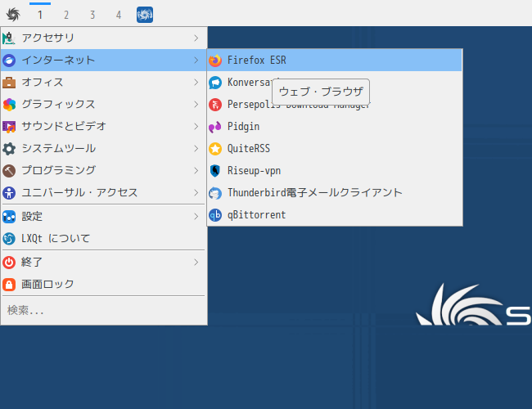This screenshot has height=409, width=532.
Task: Launch qBittorrent entry
Action: click(335, 214)
